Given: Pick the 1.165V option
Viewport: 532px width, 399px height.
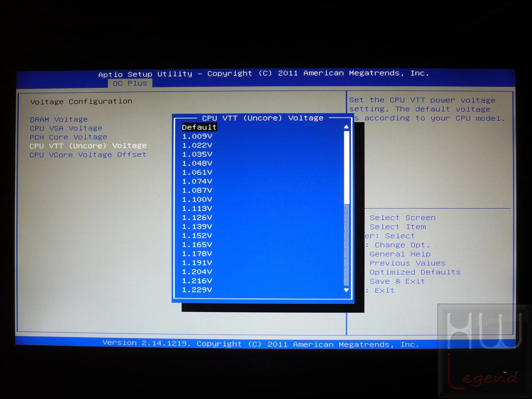Looking at the screenshot, I should tap(197, 245).
